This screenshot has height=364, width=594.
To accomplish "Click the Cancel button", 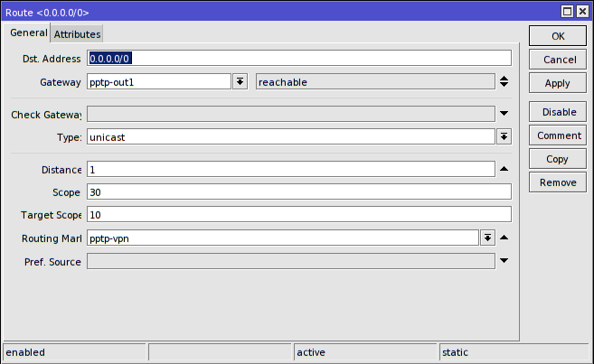I will coord(557,60).
